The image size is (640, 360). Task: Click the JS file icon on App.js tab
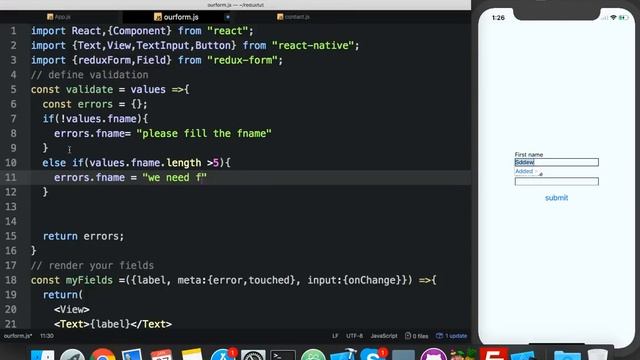click(50, 17)
